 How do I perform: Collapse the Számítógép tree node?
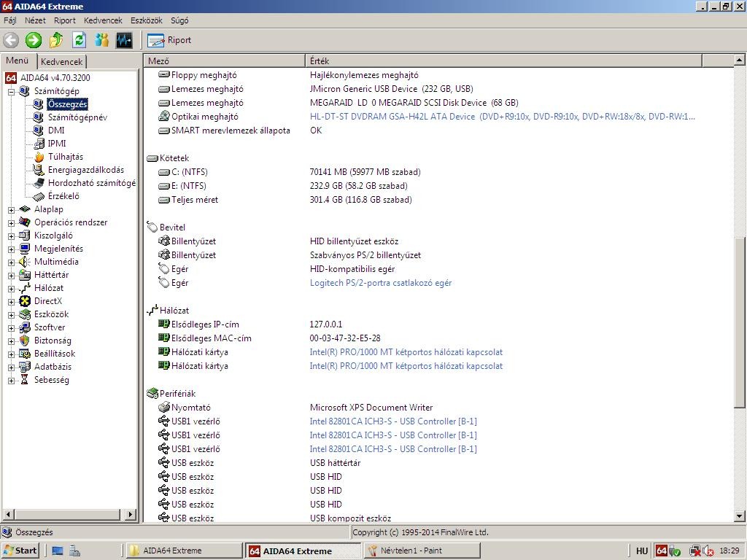12,91
